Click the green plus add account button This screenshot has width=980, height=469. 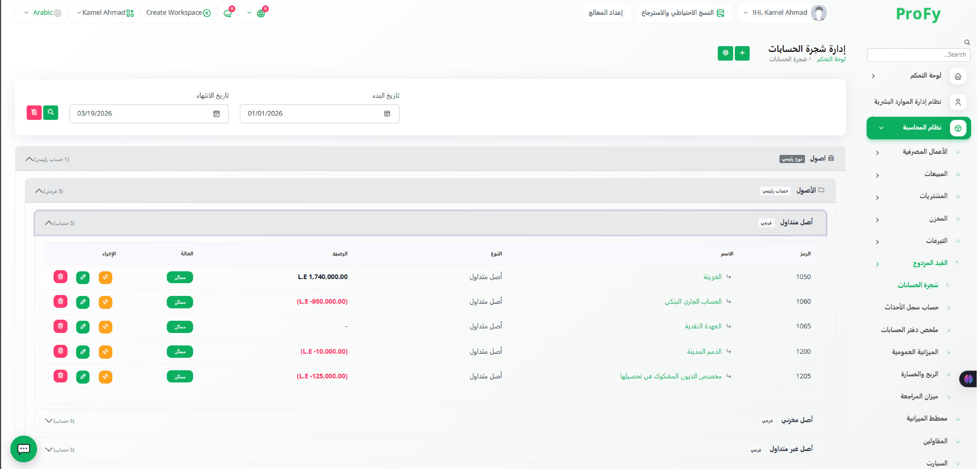[742, 53]
